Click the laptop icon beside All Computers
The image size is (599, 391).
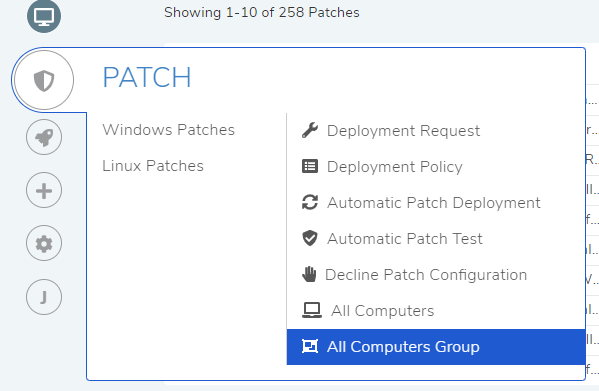click(312, 310)
